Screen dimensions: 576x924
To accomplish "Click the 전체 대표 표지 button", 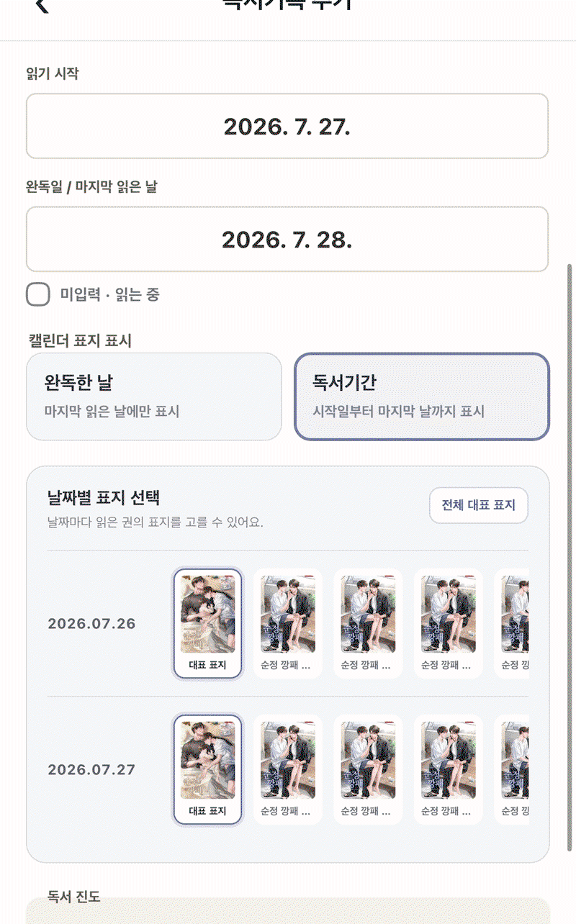I will (x=479, y=505).
